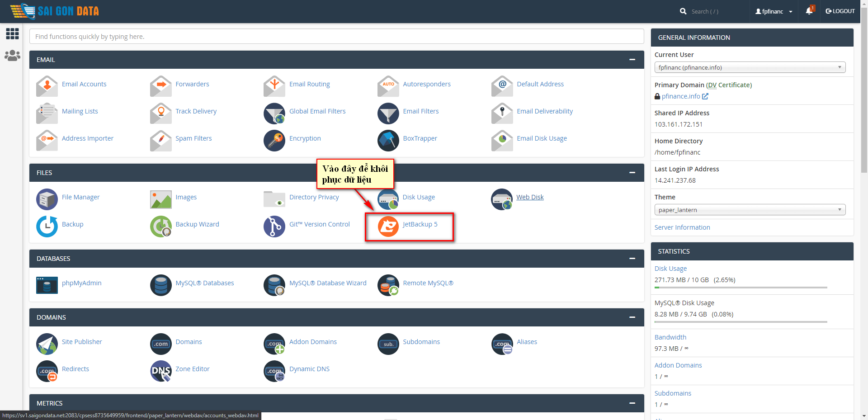Open the Git Version Control icon
Viewport: 868px width, 420px height.
pyautogui.click(x=274, y=226)
